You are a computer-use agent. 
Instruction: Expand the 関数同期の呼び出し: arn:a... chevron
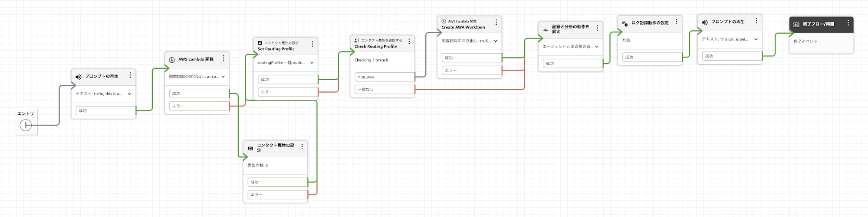coord(223,77)
